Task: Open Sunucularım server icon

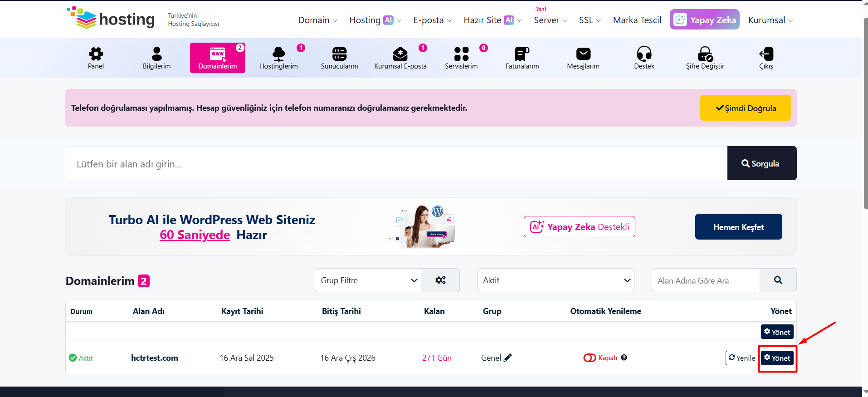Action: 339,54
